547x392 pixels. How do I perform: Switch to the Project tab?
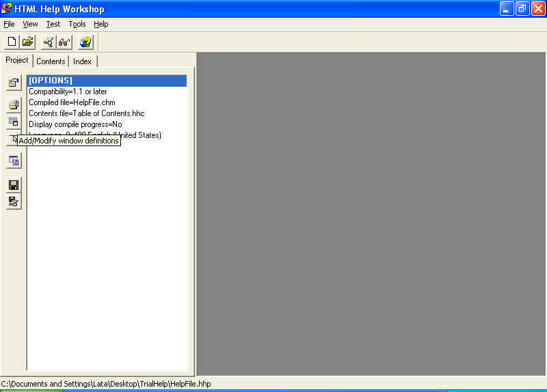coord(16,60)
